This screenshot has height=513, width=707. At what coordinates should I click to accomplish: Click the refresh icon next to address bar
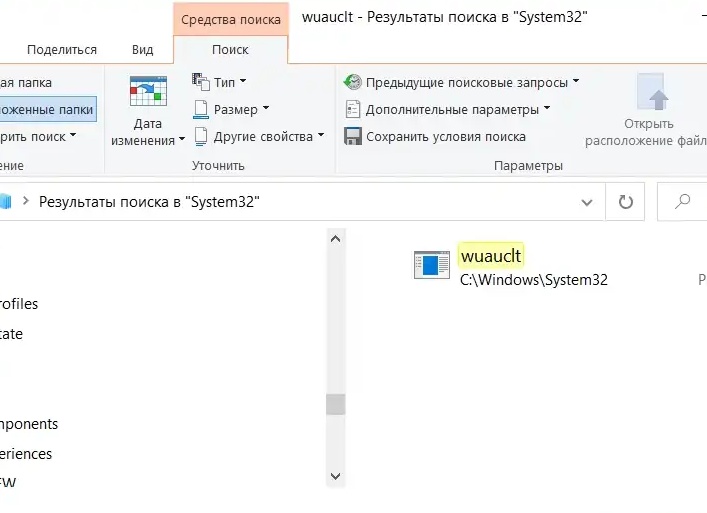(x=625, y=202)
